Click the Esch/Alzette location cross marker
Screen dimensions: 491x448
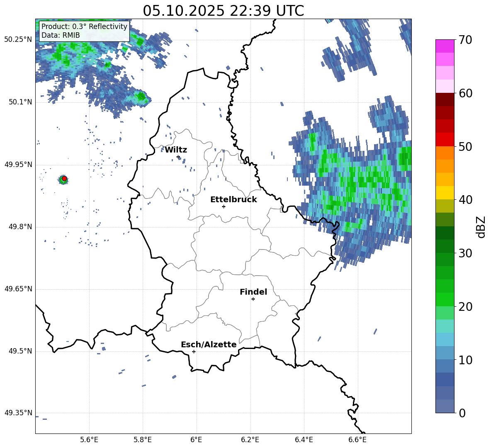tap(194, 351)
